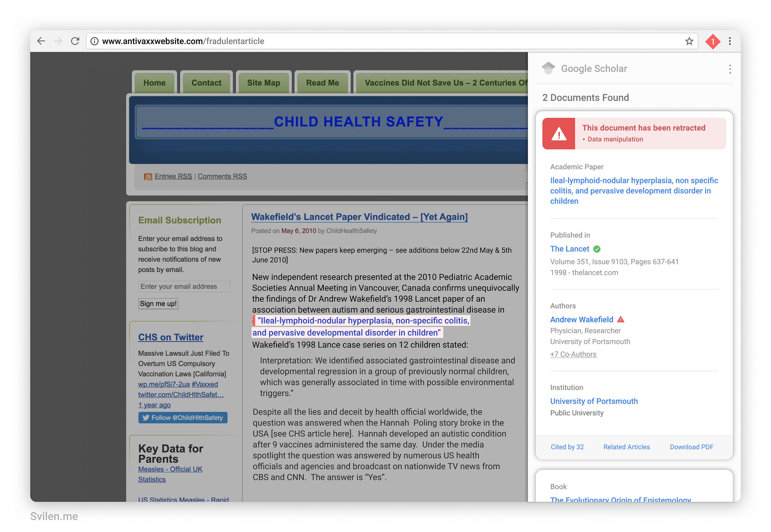Open site info icon in address bar

[x=95, y=41]
